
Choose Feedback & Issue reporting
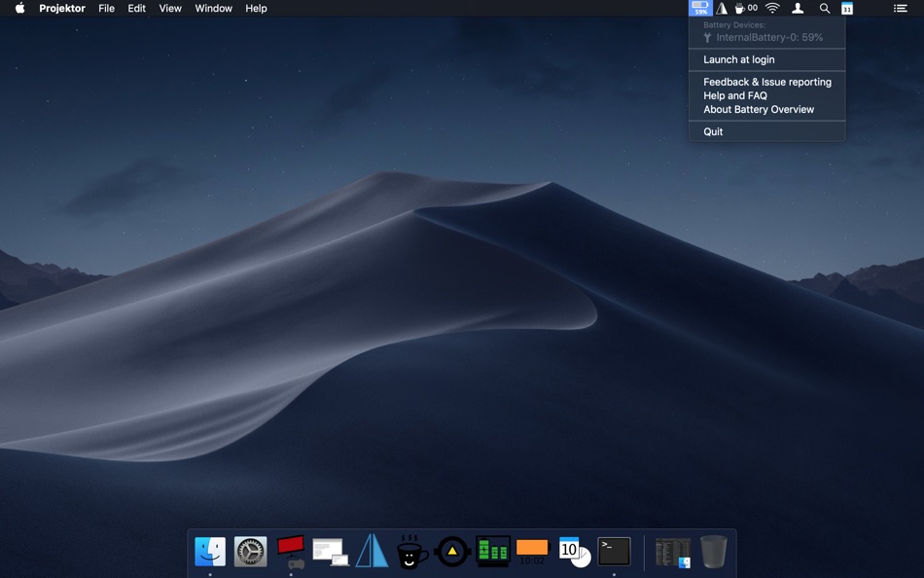767,82
